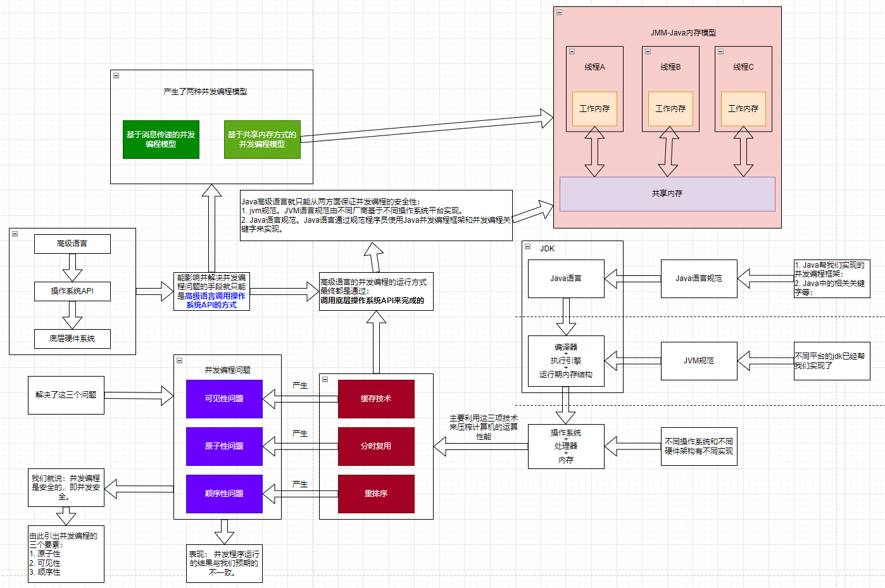Collapse the 线程C group
The image size is (885, 588).
[720, 52]
